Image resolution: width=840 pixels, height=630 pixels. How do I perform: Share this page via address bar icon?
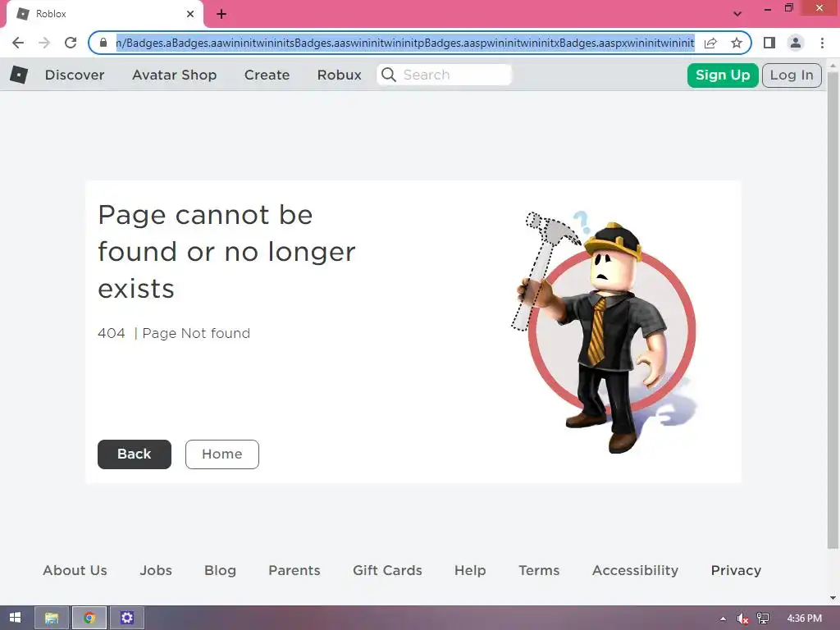[x=710, y=43]
